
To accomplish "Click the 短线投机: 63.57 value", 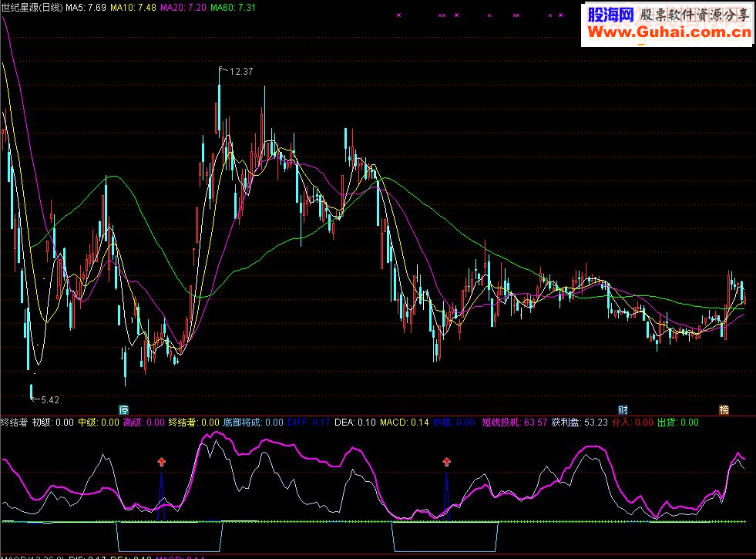I will tap(515, 423).
